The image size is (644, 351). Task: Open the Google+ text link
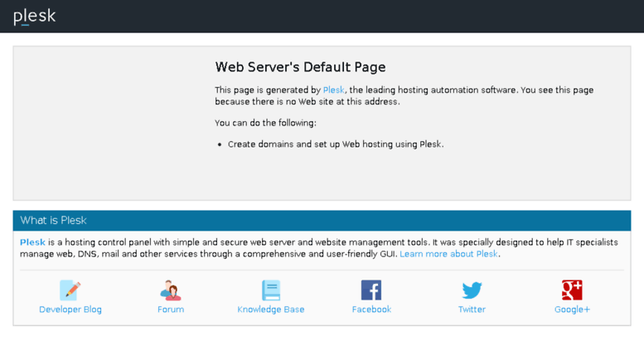pos(572,310)
